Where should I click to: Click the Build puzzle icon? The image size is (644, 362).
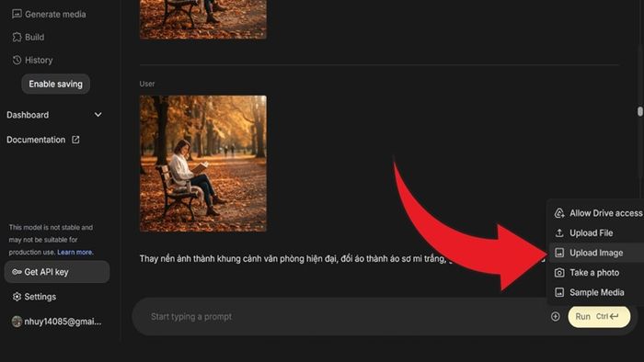coord(17,38)
